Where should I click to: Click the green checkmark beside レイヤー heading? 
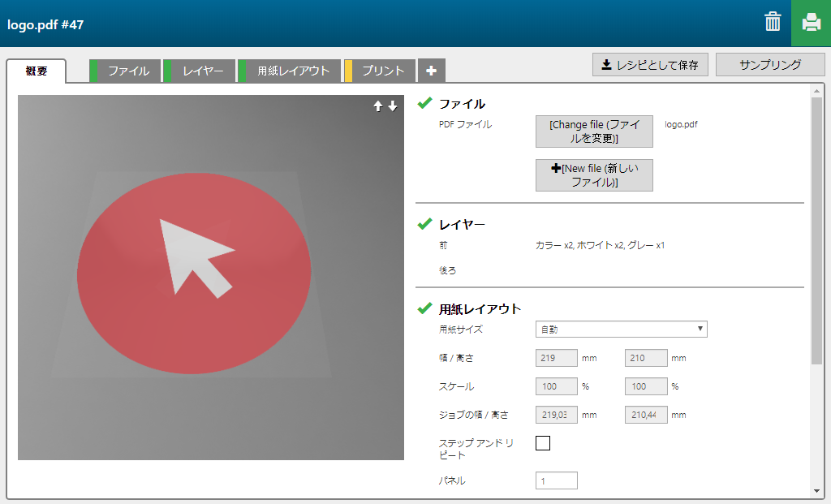point(424,223)
